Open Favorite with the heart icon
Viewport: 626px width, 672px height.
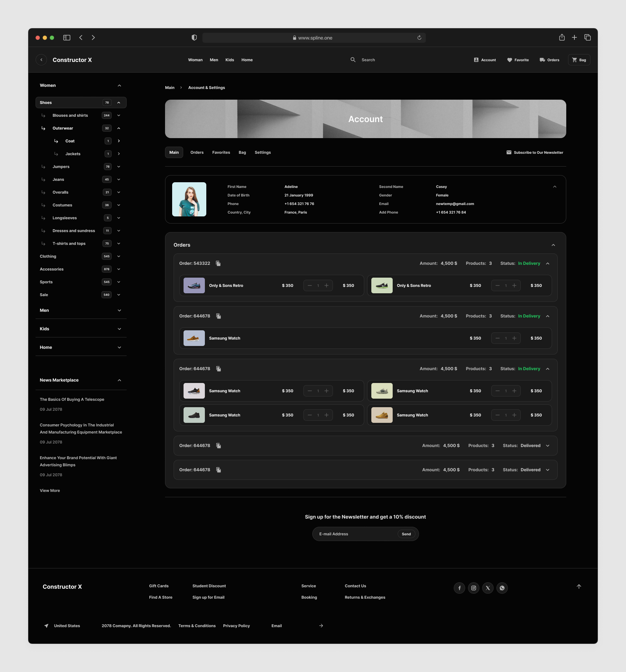[518, 60]
